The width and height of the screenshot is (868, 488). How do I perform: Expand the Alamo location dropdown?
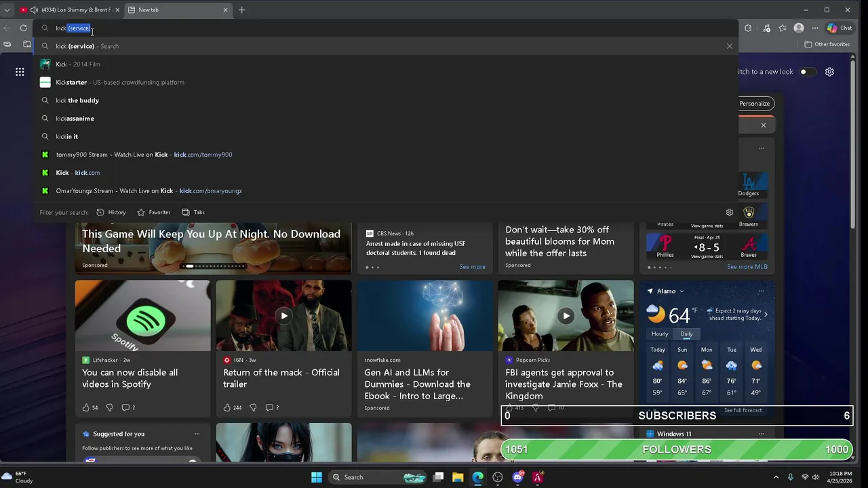click(681, 291)
